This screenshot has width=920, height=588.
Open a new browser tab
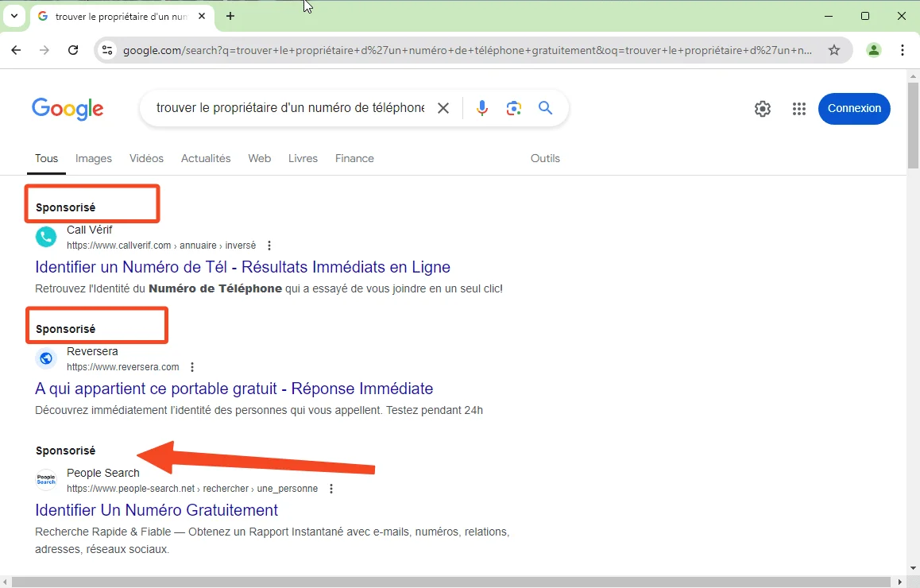tap(230, 17)
